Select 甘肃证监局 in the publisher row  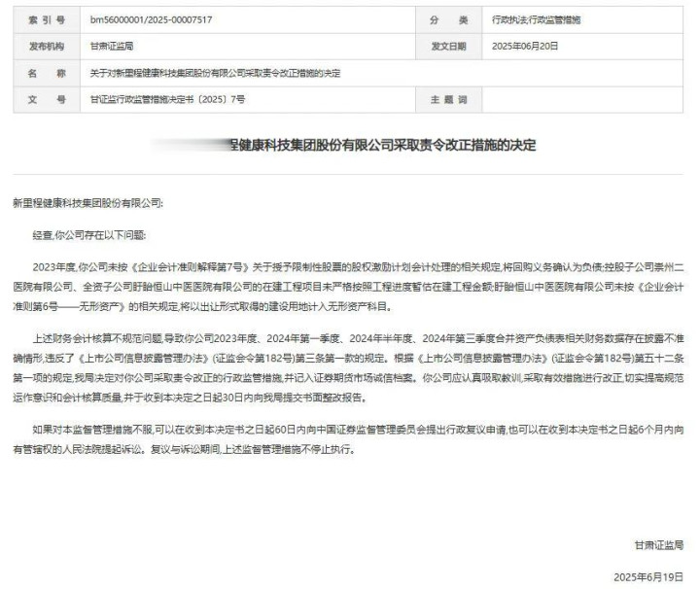click(112, 47)
